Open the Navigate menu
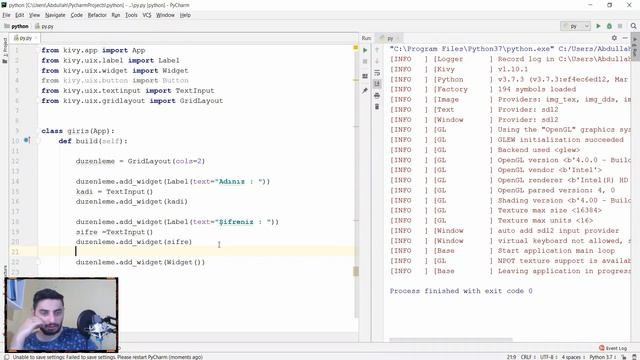Screen dimensions: 640x360 pyautogui.click(x=55, y=15)
